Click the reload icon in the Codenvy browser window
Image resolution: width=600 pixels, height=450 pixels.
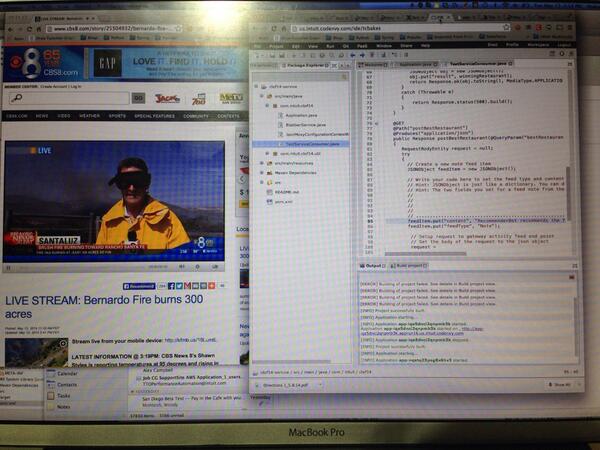click(274, 28)
